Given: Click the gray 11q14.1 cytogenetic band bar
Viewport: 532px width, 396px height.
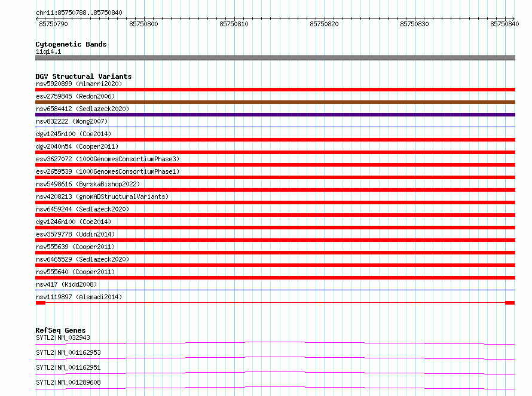Looking at the screenshot, I should pos(275,58).
